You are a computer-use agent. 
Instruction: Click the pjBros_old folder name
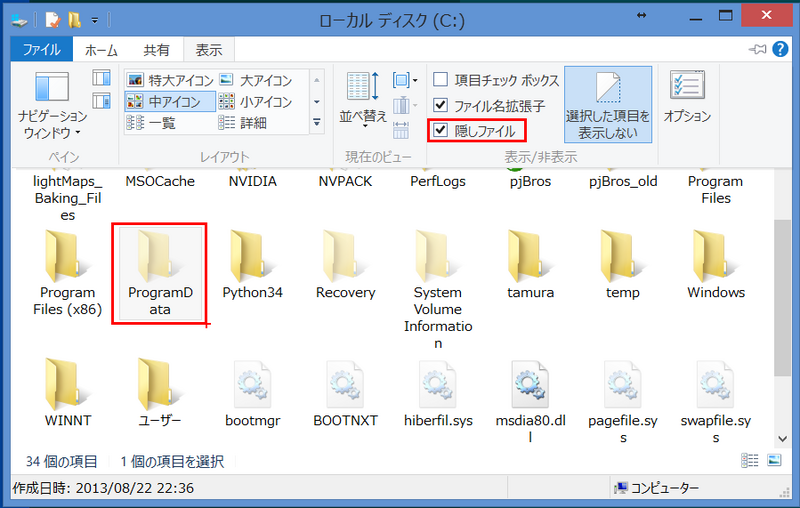(623, 182)
